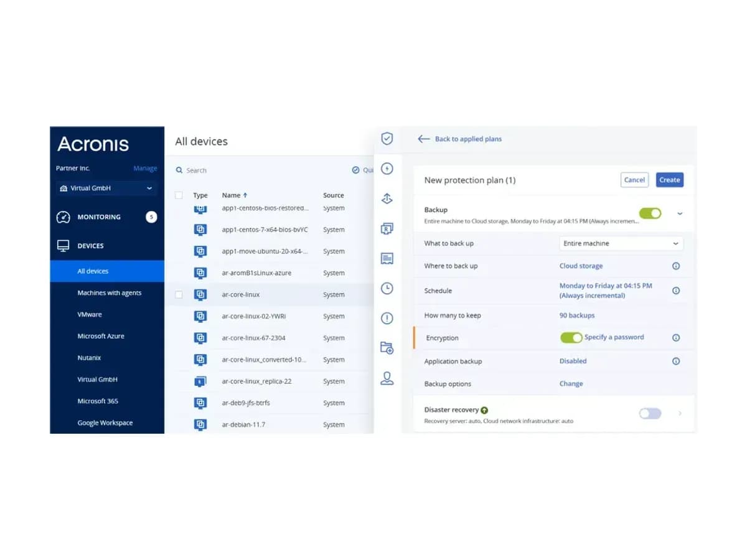This screenshot has width=747, height=560.
Task: Check the ar-core-linux row checkbox
Action: 179,295
